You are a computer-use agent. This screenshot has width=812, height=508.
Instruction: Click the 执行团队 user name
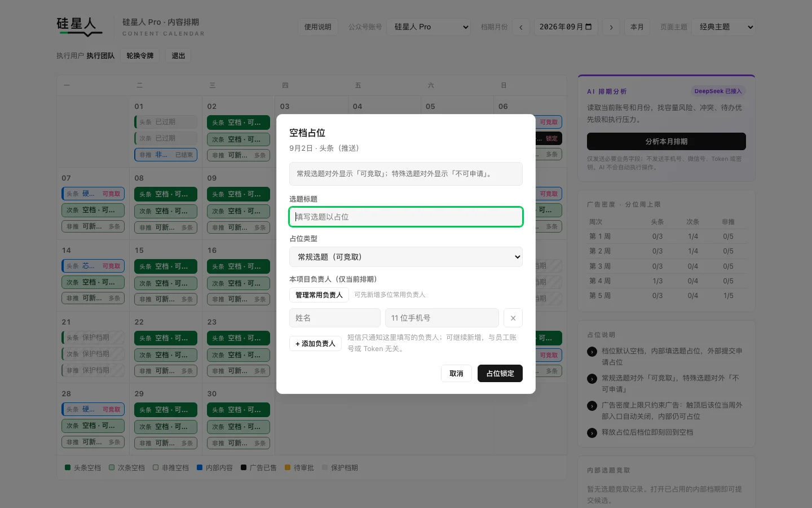click(x=100, y=56)
